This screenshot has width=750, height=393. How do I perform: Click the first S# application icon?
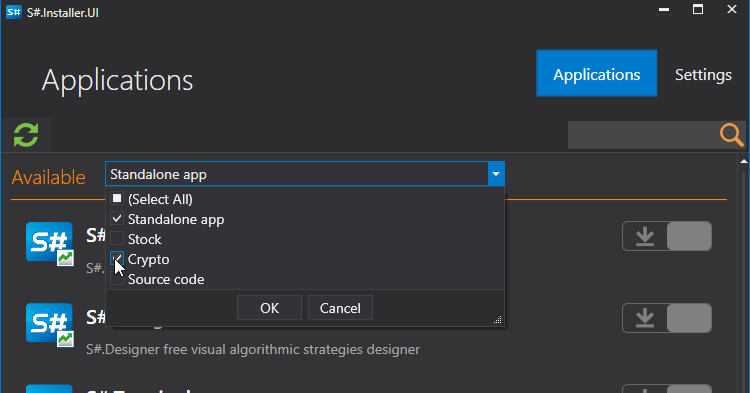pos(49,243)
